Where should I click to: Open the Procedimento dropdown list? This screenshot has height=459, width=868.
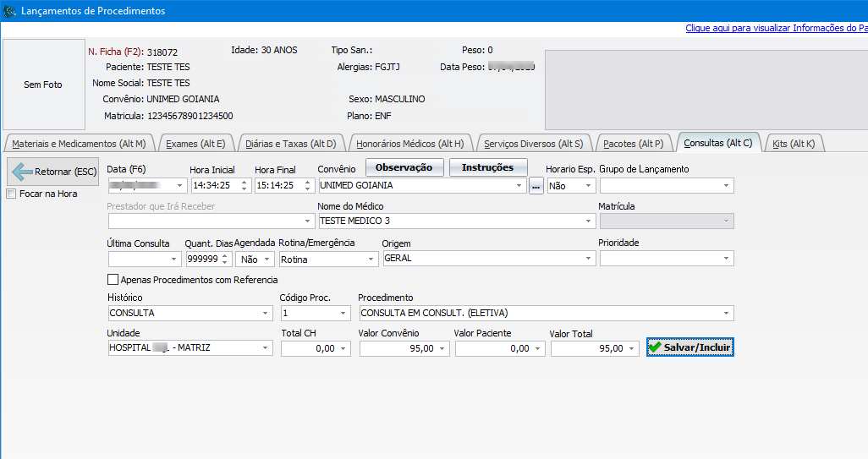click(x=726, y=314)
